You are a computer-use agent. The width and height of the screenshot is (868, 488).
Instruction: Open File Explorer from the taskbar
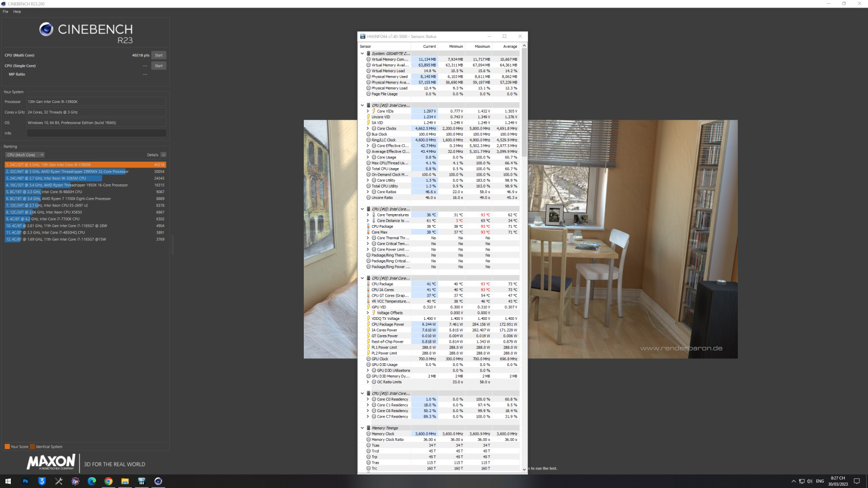125,481
